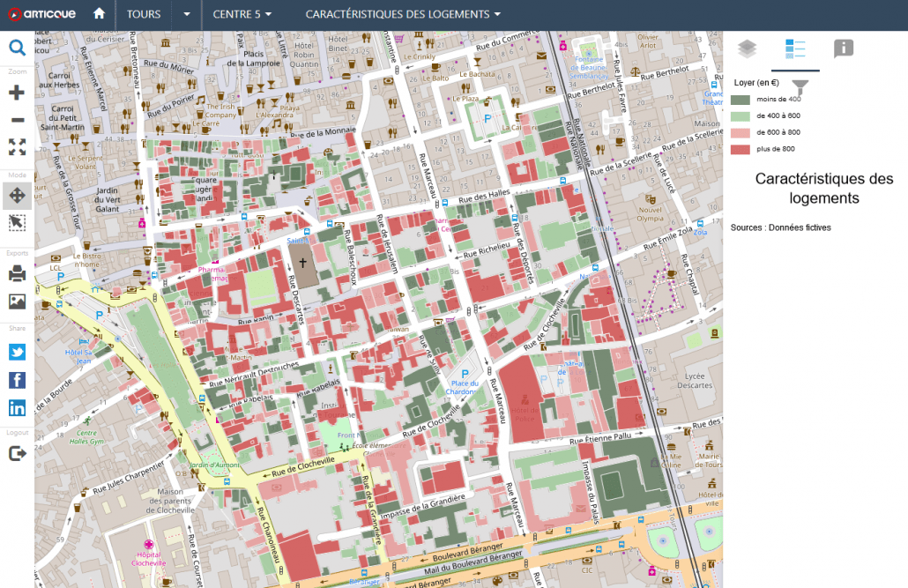Expand the caret next to TOURS
The image size is (908, 588).
coord(187,14)
